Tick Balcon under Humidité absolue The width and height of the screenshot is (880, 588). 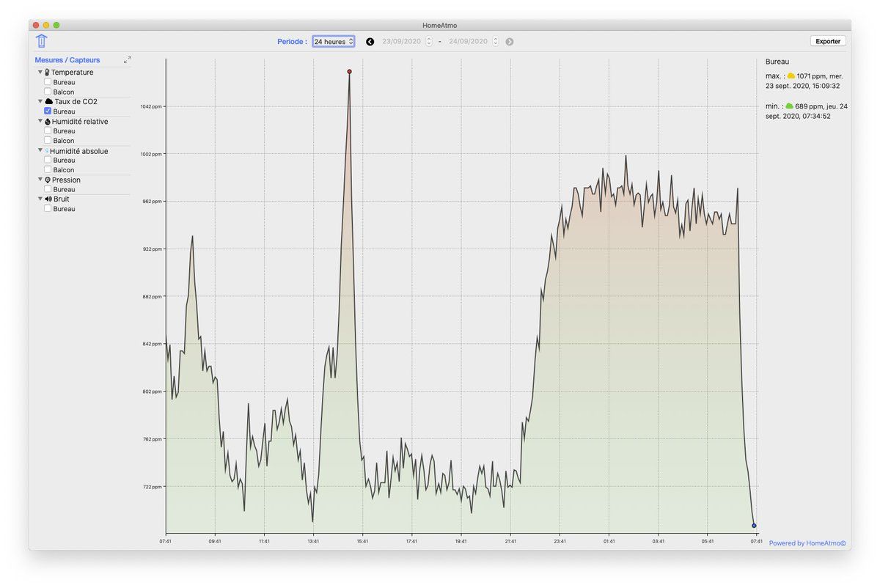click(48, 170)
